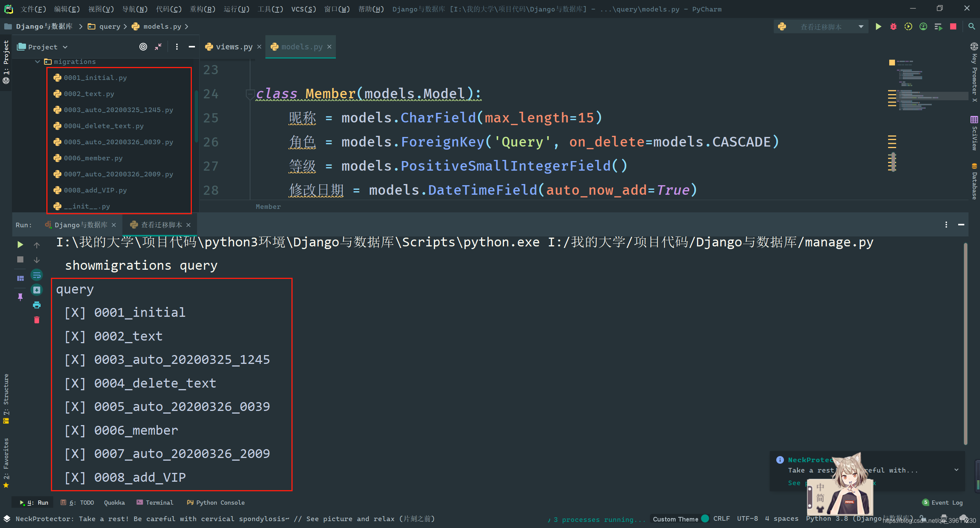980x528 pixels.
Task: Click the Debug bug icon
Action: pyautogui.click(x=893, y=26)
